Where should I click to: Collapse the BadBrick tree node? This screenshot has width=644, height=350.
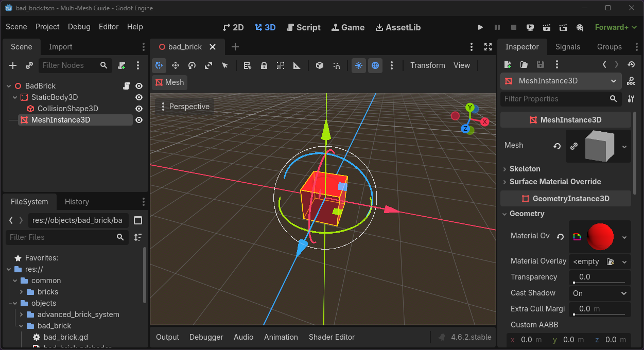tap(9, 86)
